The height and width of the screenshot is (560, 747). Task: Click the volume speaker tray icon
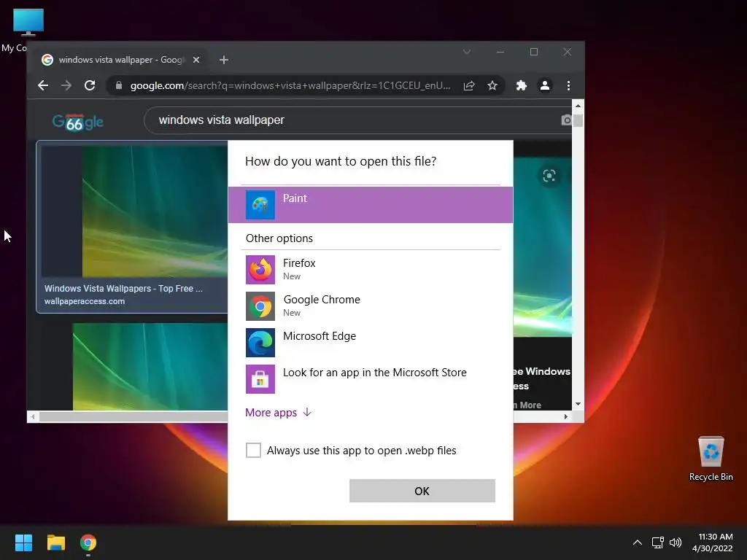coord(676,542)
